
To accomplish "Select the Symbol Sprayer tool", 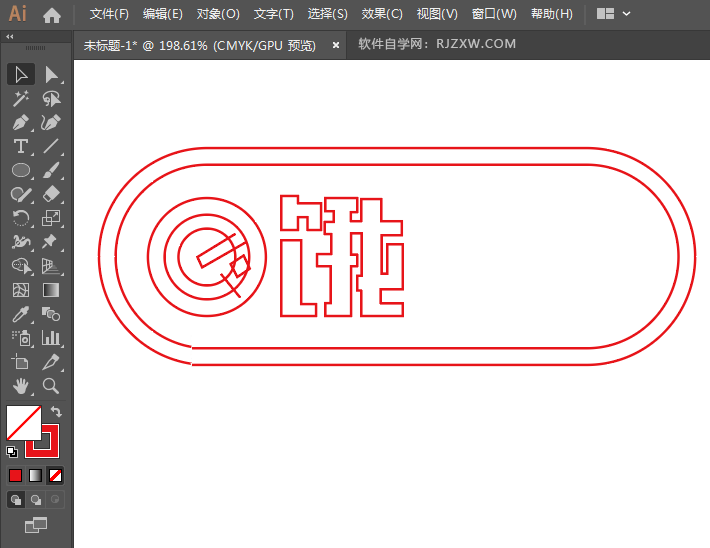I will pos(21,338).
